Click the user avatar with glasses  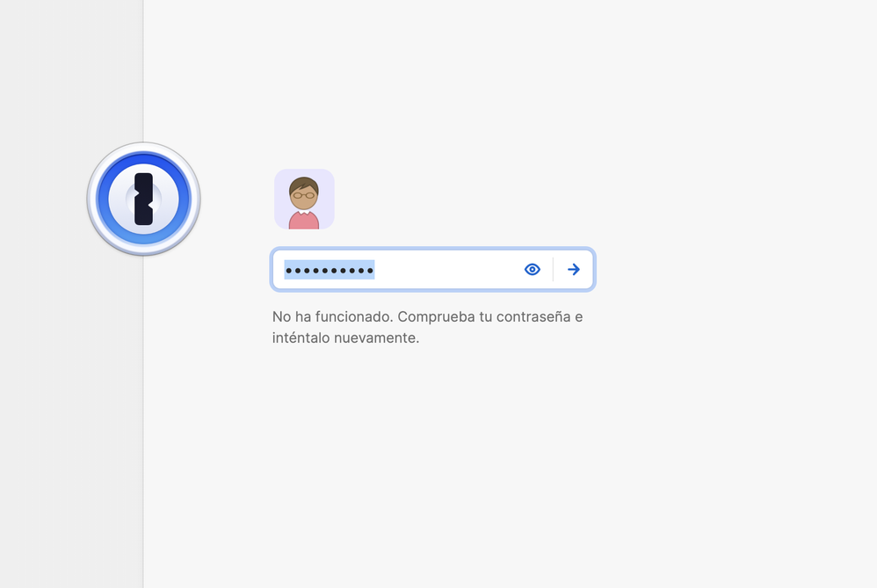(x=304, y=200)
